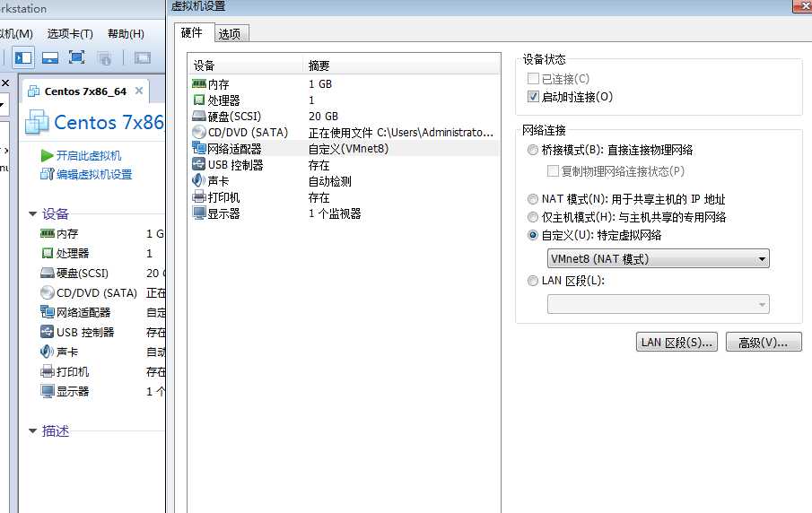812x513 pixels.
Task: Click the 1 个监视器 summary value
Action: coord(335,213)
